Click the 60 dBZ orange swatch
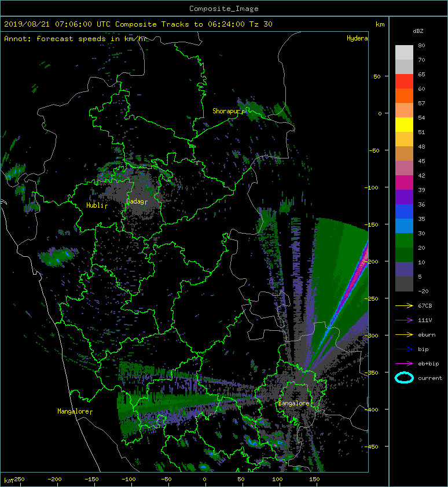The image size is (448, 487). click(404, 96)
